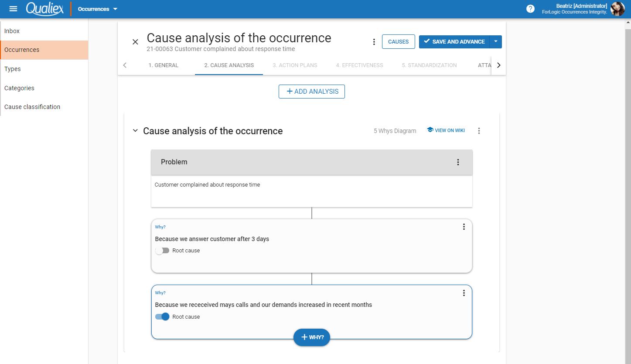Open the help question mark icon

(530, 9)
